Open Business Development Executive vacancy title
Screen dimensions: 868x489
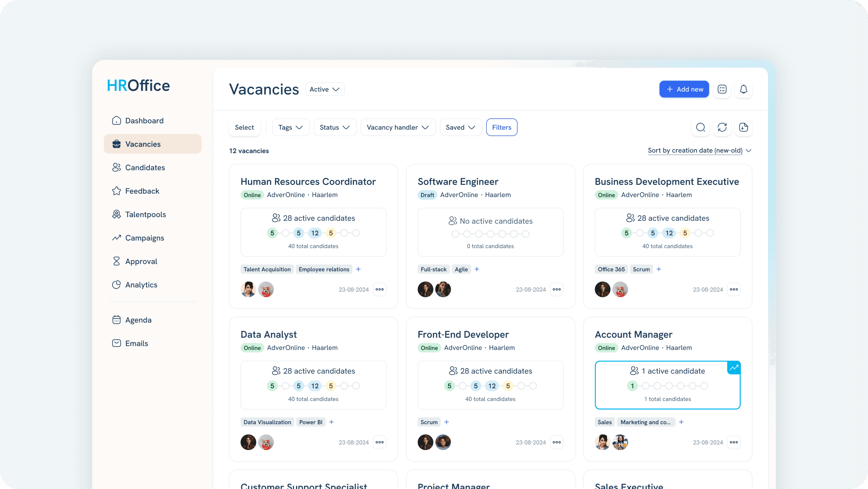point(667,182)
